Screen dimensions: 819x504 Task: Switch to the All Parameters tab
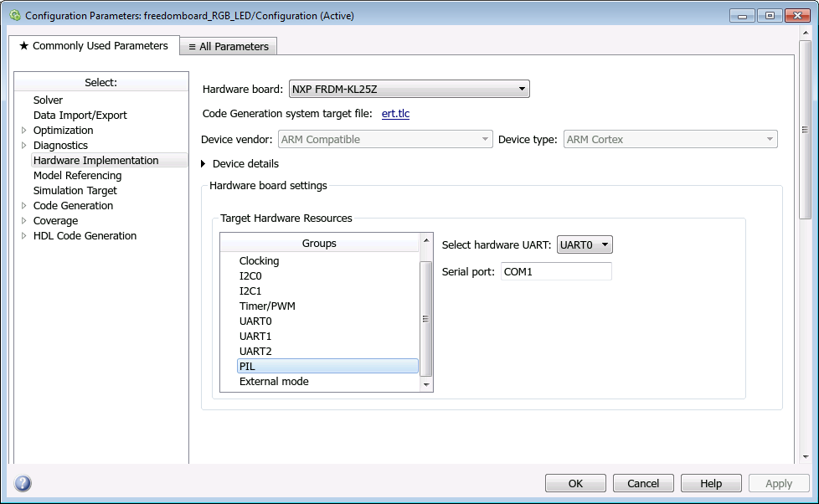pos(228,46)
